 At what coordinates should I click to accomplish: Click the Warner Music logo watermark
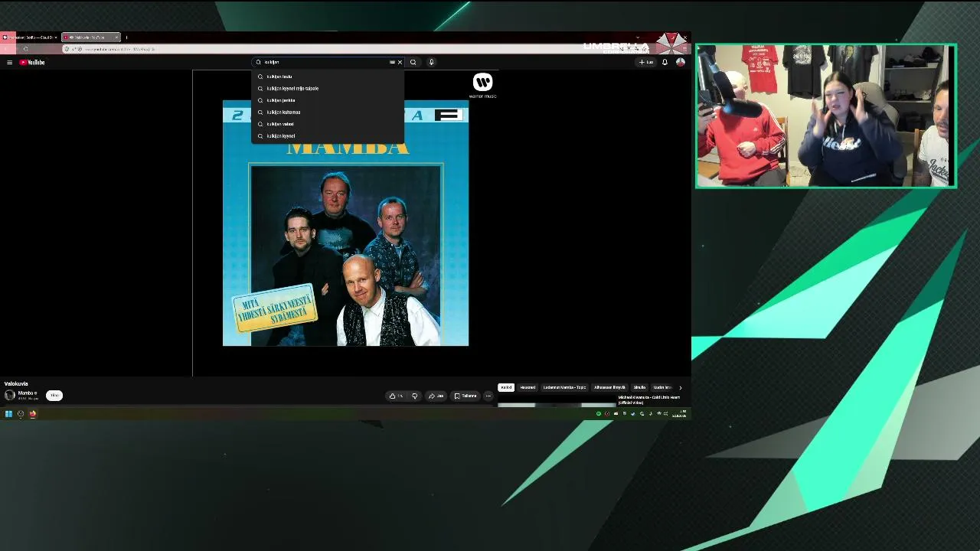(482, 85)
